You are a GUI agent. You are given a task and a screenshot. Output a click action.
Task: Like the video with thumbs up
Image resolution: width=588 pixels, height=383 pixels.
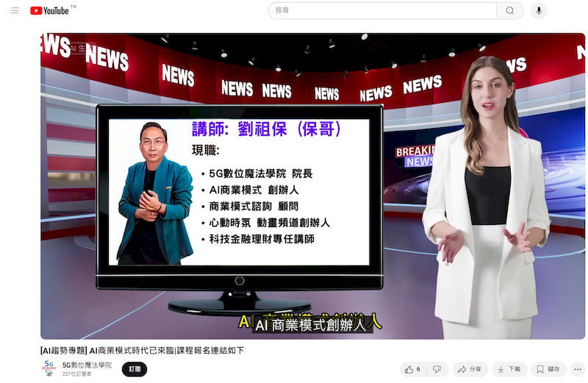point(409,369)
